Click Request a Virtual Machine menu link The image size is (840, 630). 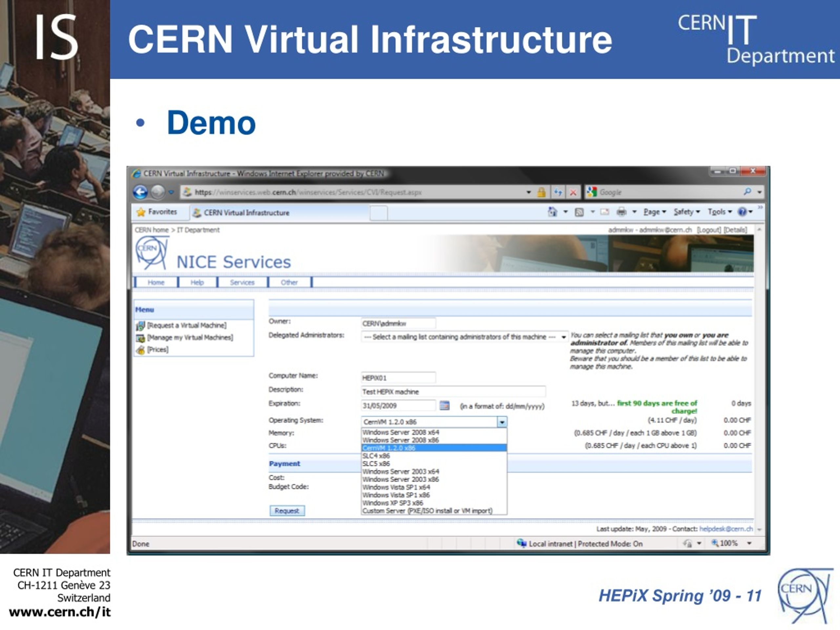pos(187,325)
